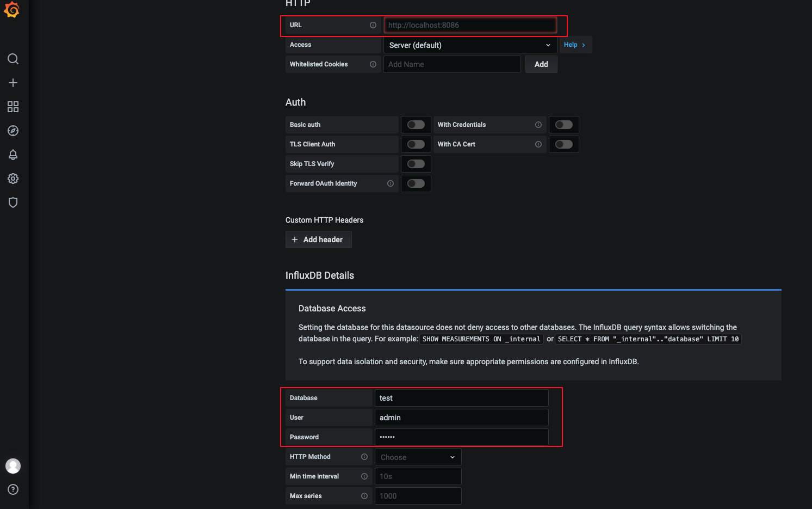
Task: Click the SHOW MEASUREMENTS ON _internal code
Action: (481, 339)
